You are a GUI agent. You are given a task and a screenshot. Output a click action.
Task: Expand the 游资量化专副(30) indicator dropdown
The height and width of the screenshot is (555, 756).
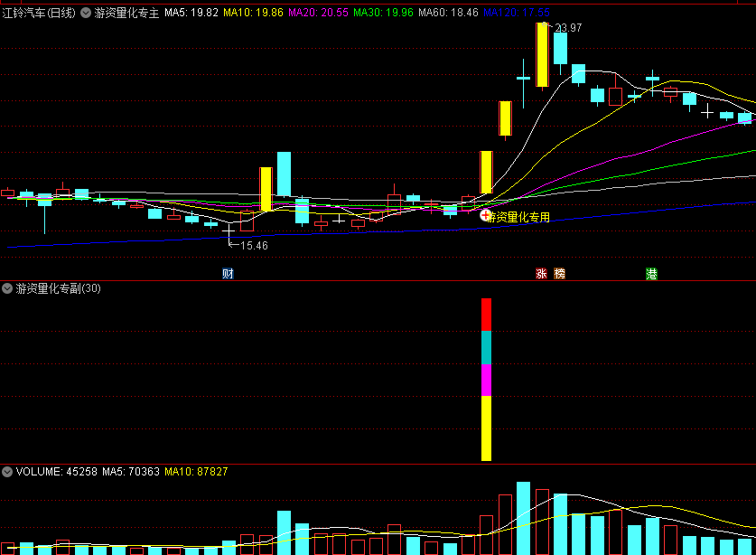pos(7,288)
